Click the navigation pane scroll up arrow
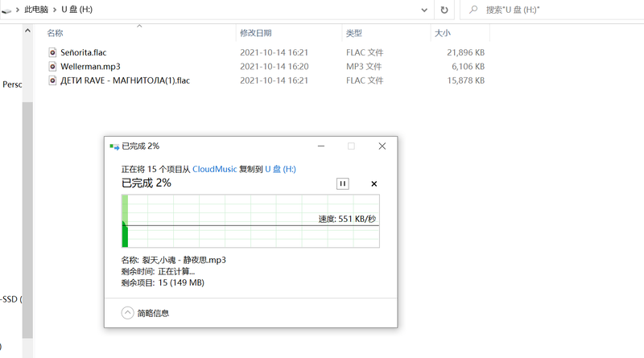This screenshot has width=644, height=358. pos(27,31)
